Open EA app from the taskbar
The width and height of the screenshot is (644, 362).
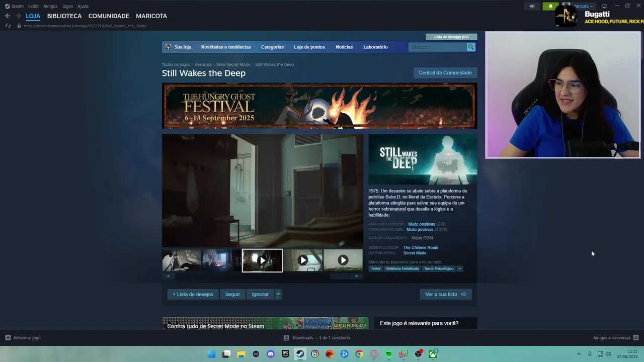(330, 354)
